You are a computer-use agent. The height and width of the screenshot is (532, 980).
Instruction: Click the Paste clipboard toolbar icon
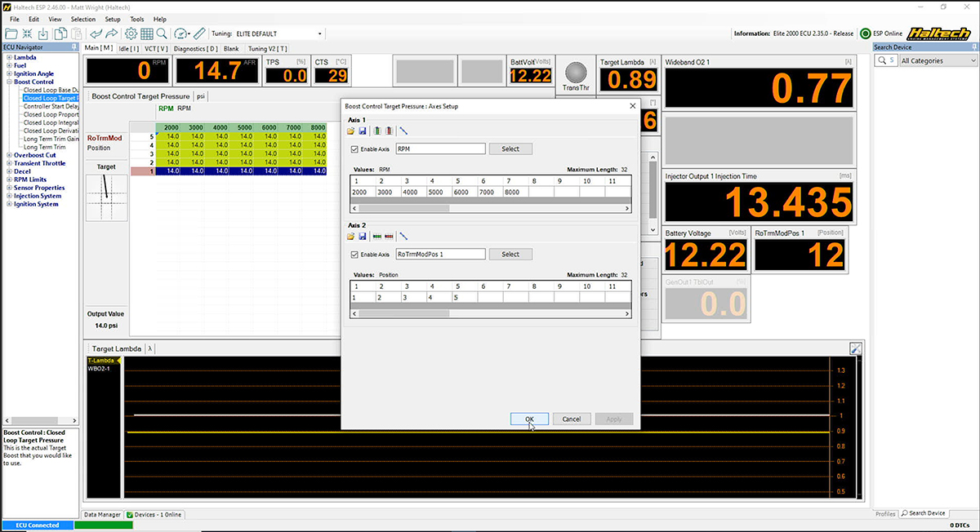pos(76,33)
